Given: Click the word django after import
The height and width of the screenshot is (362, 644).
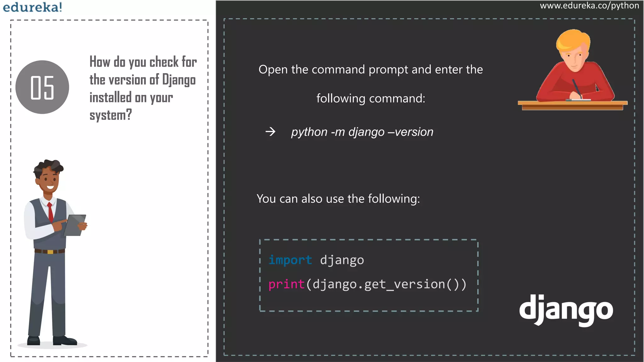Looking at the screenshot, I should point(342,260).
